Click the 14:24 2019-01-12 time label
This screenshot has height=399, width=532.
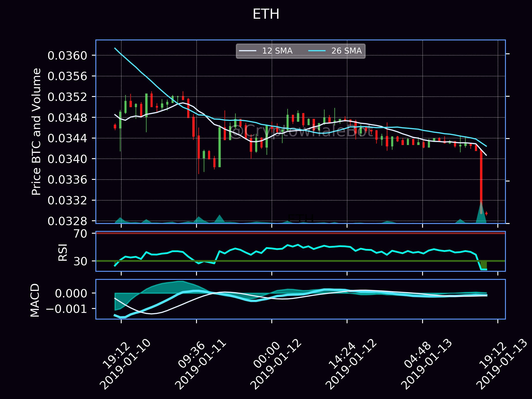click(x=351, y=364)
